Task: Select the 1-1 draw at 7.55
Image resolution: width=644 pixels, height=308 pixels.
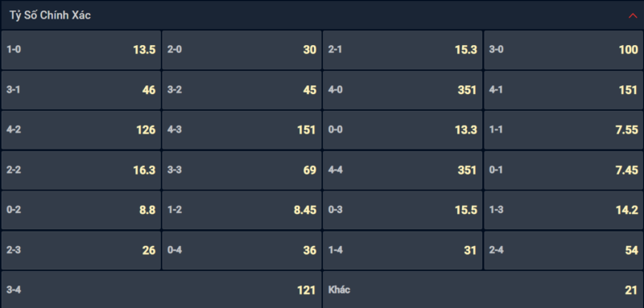Action: 564,130
